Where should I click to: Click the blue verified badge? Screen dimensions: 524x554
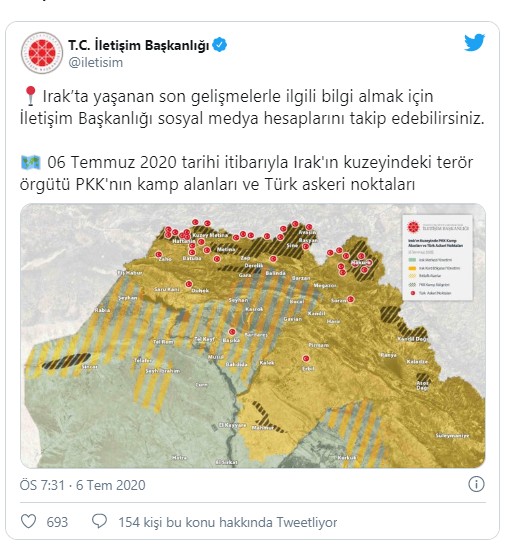tap(219, 45)
